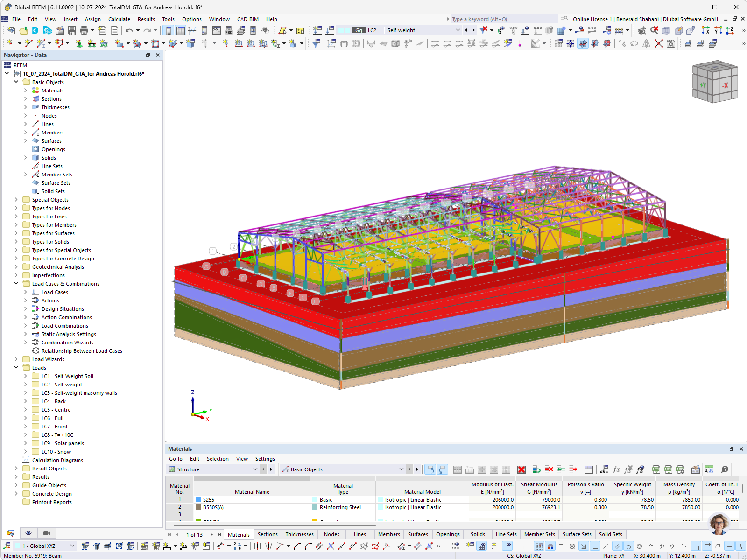
Task: Toggle object snap magnet icon
Action: [550, 546]
